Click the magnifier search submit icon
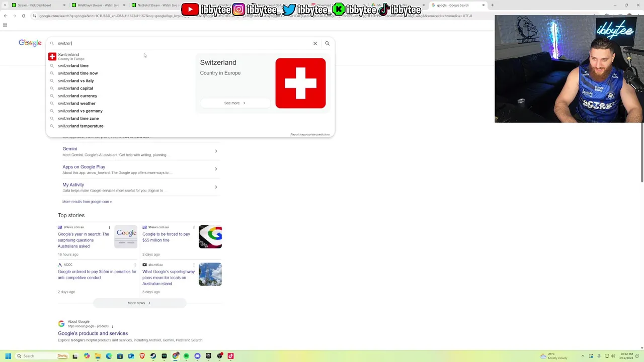Image resolution: width=644 pixels, height=362 pixels. pyautogui.click(x=327, y=43)
